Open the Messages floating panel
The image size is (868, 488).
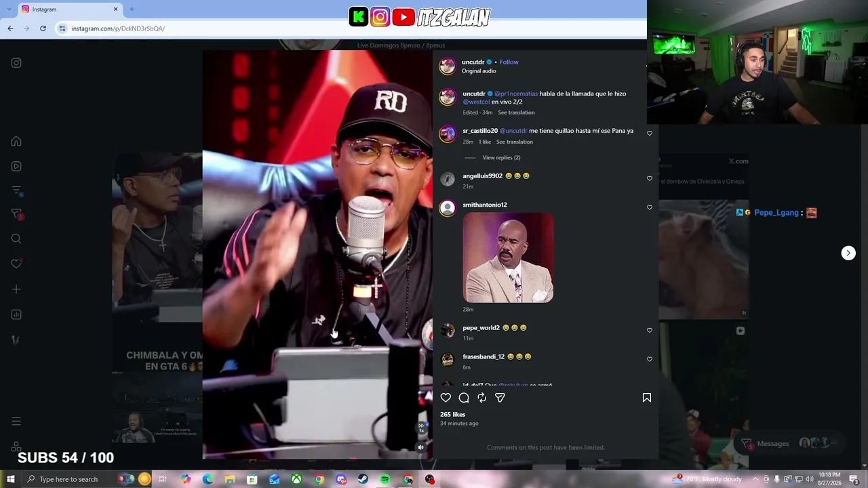(x=788, y=443)
